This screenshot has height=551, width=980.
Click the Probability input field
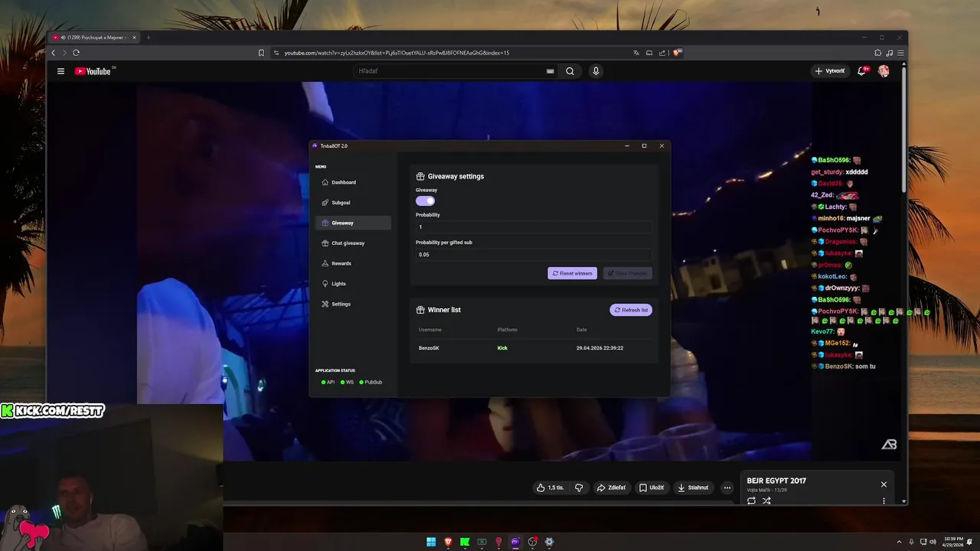(x=534, y=227)
